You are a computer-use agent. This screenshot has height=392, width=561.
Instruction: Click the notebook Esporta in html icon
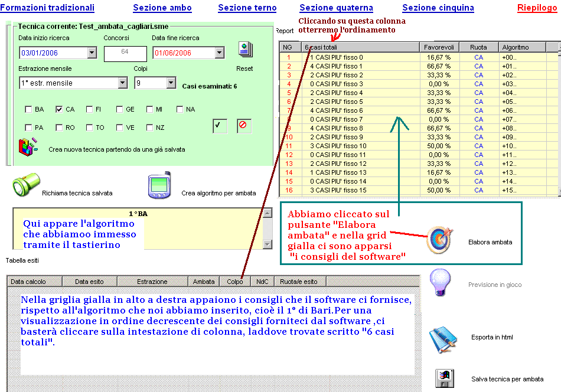click(443, 339)
